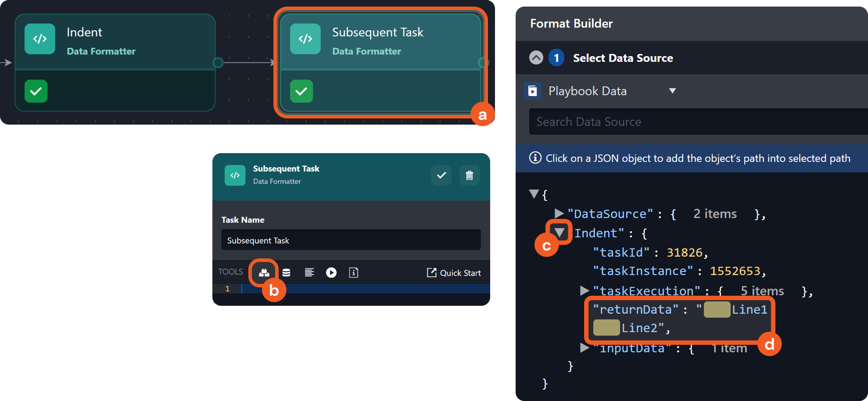This screenshot has width=868, height=401.
Task: Select the returnData JSON value
Action: (x=679, y=319)
